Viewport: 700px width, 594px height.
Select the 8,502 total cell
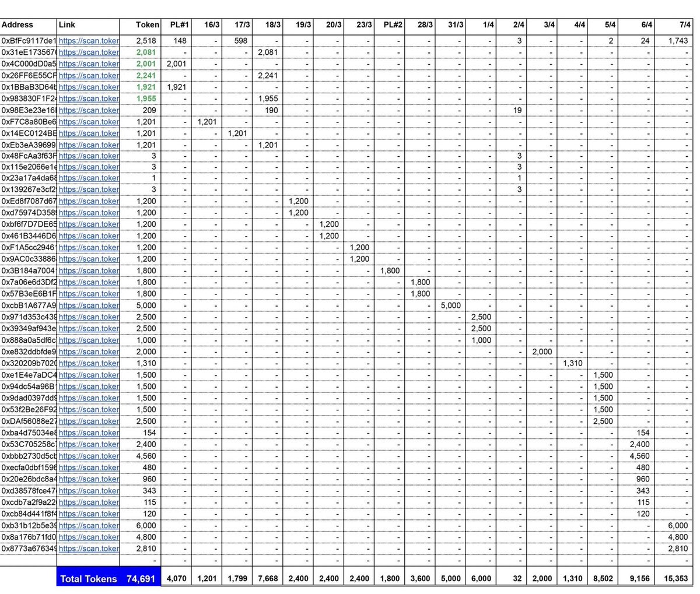(603, 579)
